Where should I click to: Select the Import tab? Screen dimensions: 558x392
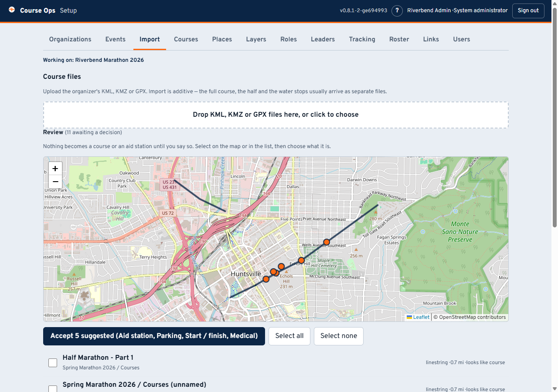(150, 39)
